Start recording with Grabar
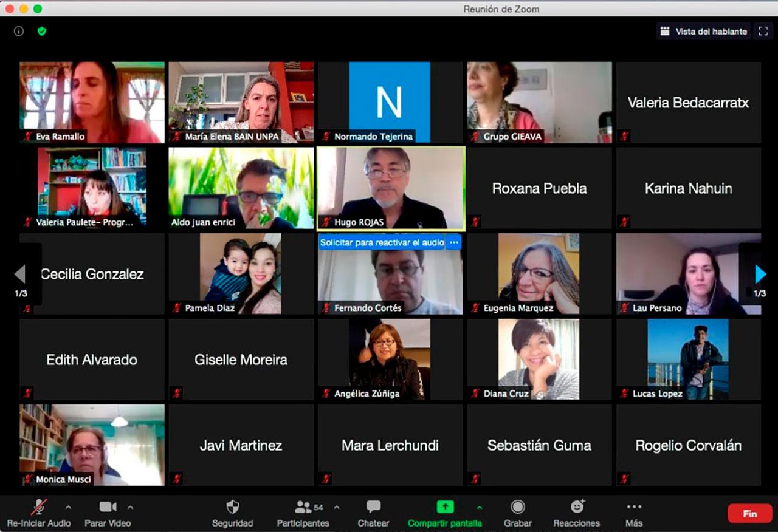The image size is (778, 532). [x=517, y=508]
